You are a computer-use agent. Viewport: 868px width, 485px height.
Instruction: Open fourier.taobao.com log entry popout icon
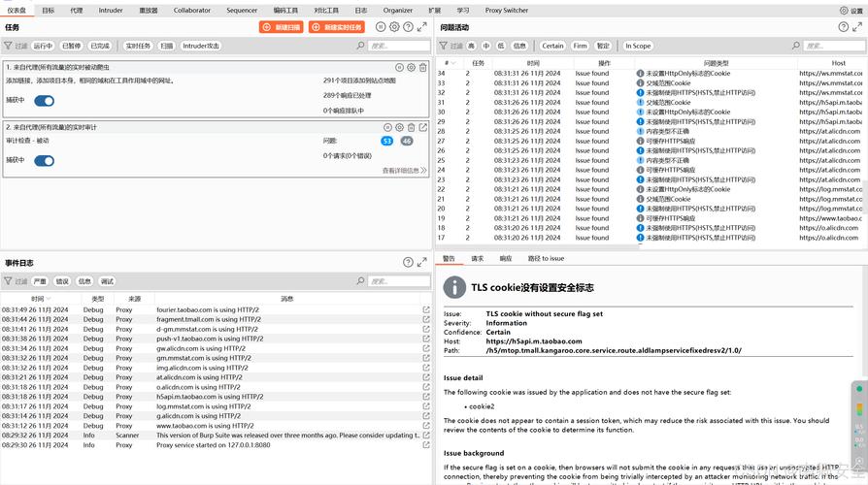pos(425,309)
